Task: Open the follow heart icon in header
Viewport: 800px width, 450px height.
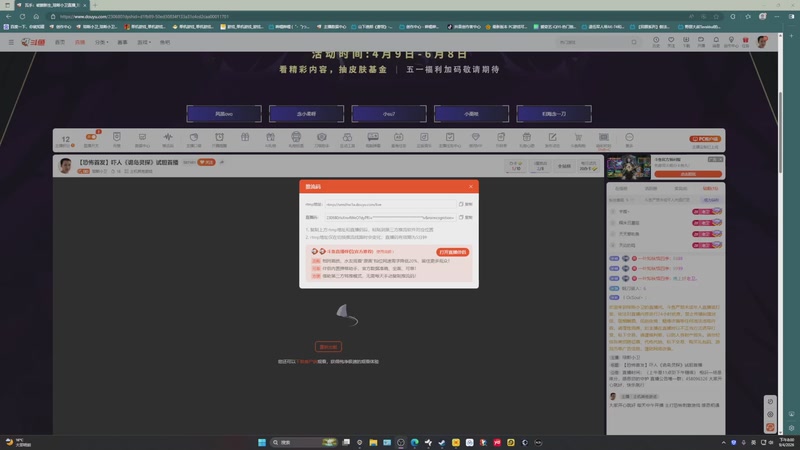Action: (671, 42)
